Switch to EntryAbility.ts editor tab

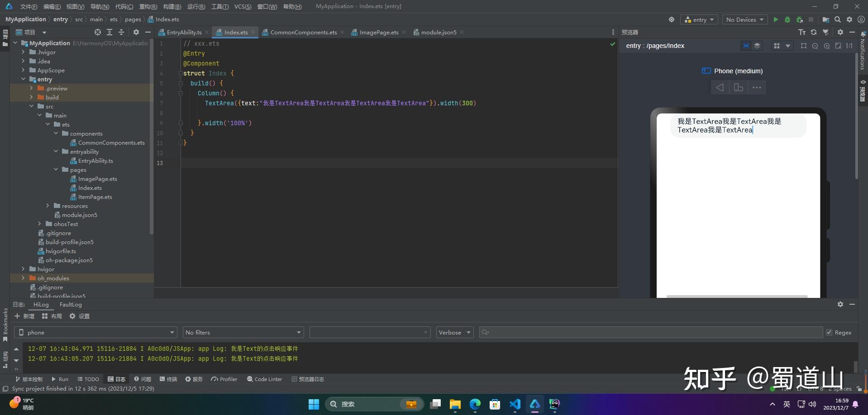tap(184, 32)
